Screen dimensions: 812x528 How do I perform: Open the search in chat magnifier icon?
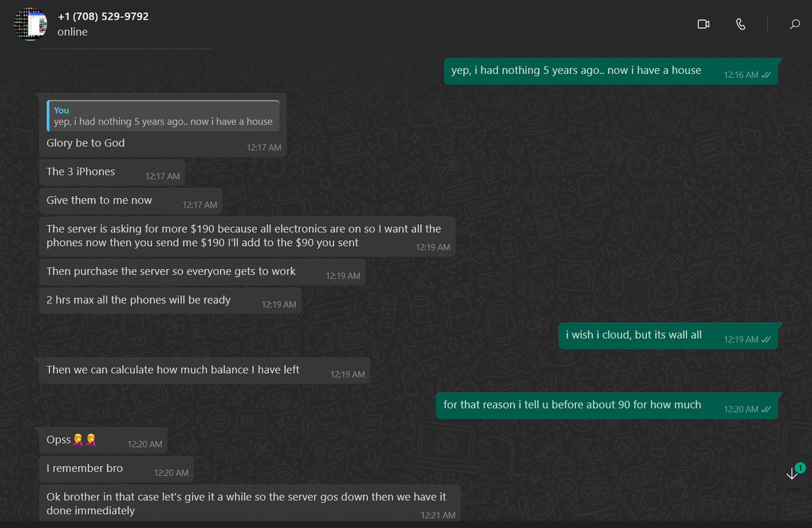pyautogui.click(x=795, y=24)
